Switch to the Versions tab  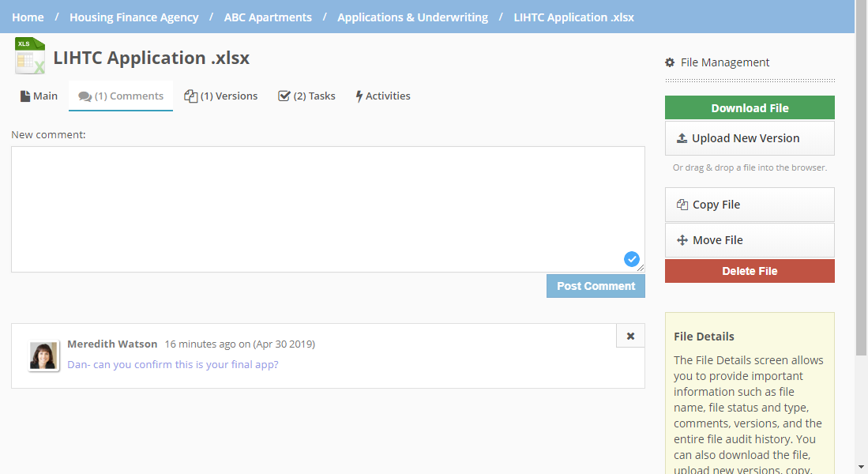click(221, 96)
